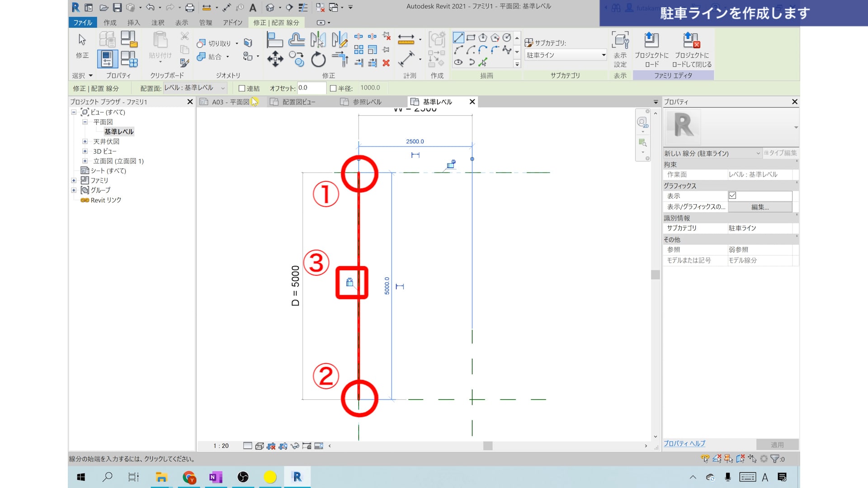Click the red Delete icon
This screenshot has height=488, width=868.
(386, 63)
